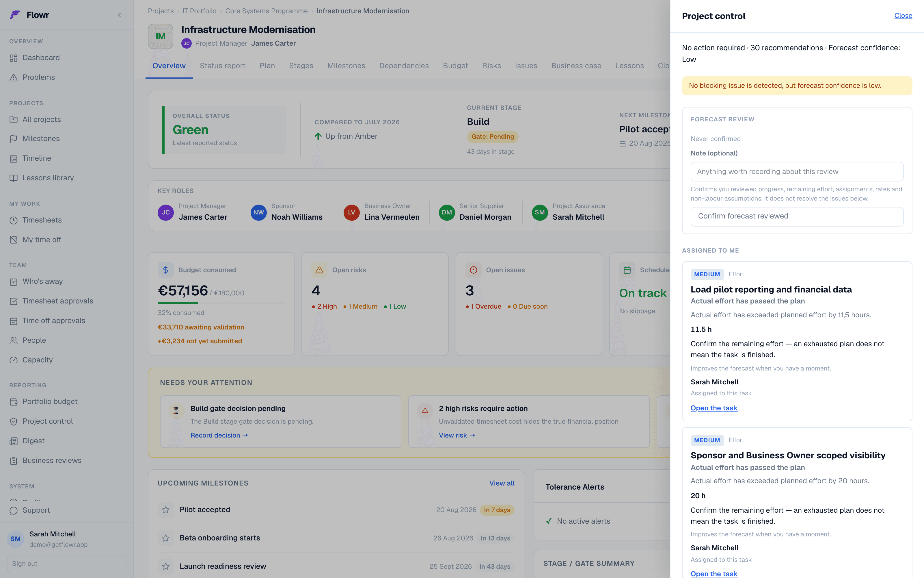Click View risk link
This screenshot has height=578, width=924.
(457, 436)
